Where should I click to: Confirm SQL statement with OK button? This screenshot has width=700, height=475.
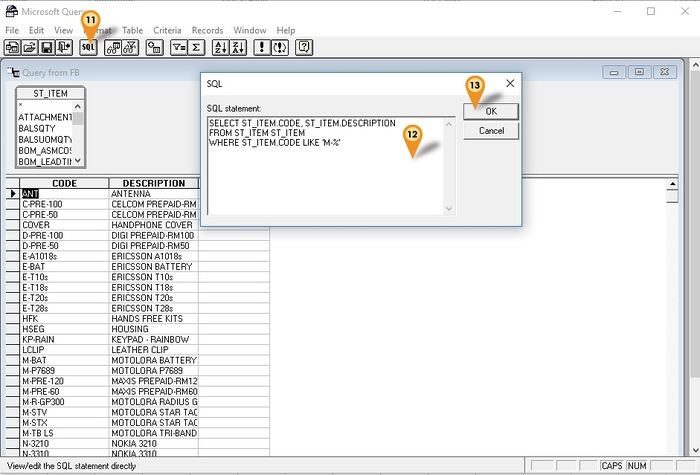point(491,111)
